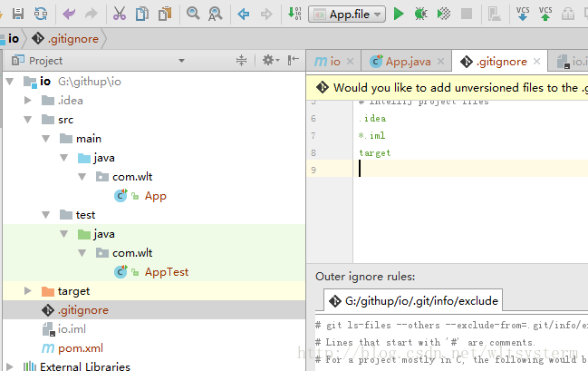This screenshot has width=588, height=371.
Task: Click the '.idea' text on line 6
Action: click(x=372, y=118)
